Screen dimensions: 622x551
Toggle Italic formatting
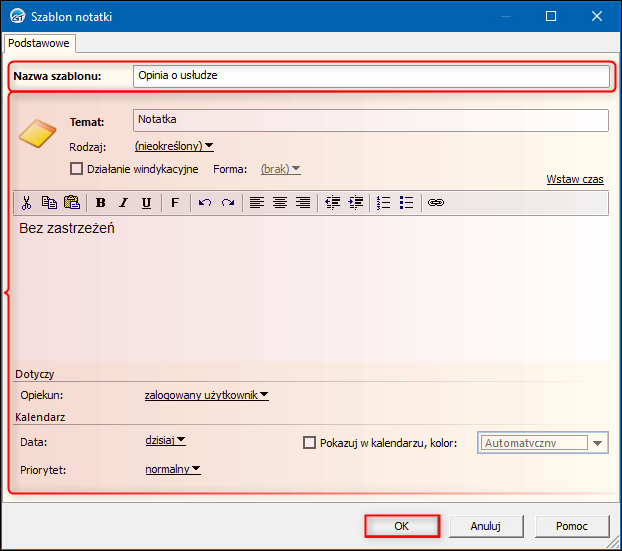(x=124, y=203)
